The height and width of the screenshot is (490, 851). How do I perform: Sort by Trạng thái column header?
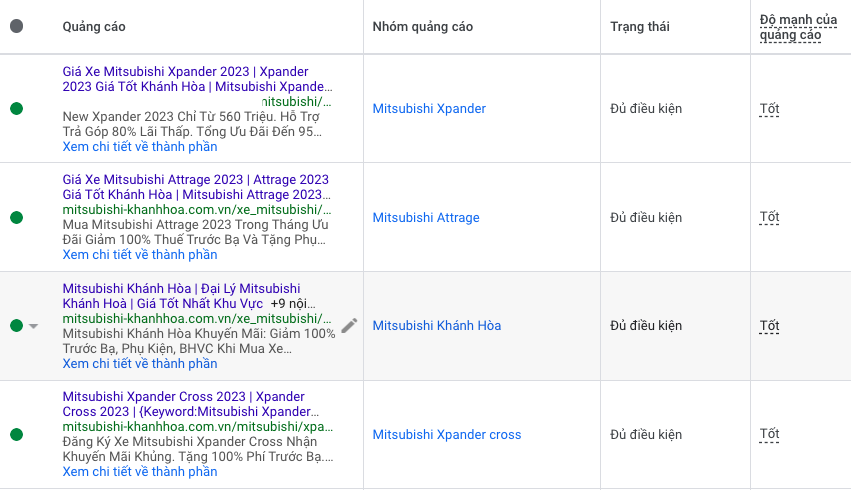coord(641,26)
